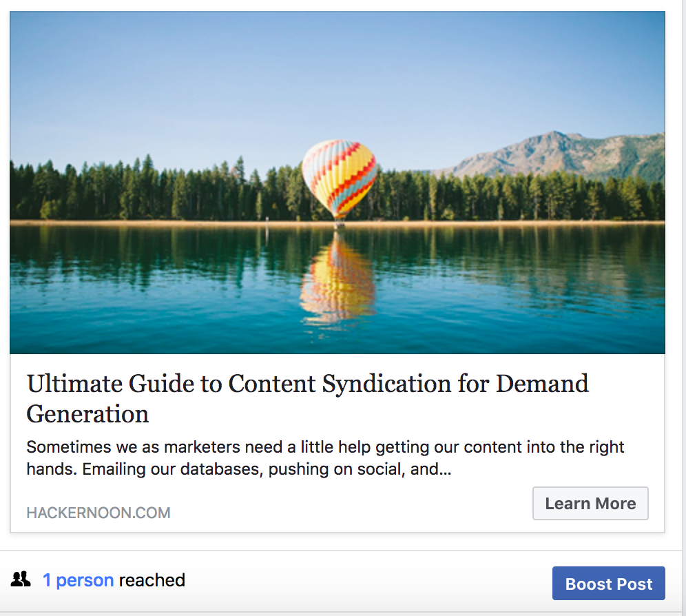Click the HACKERNOON.COM source domain
686x616 pixels.
tap(98, 513)
